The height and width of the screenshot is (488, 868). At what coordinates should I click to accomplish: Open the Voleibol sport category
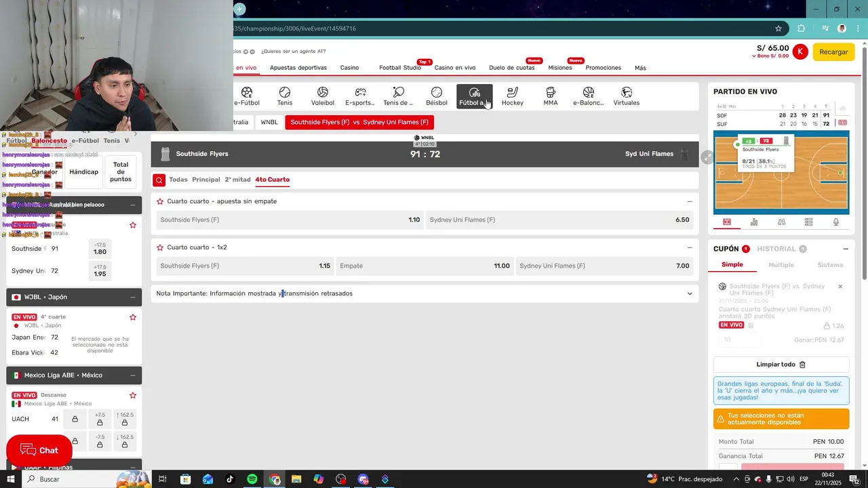coord(323,96)
